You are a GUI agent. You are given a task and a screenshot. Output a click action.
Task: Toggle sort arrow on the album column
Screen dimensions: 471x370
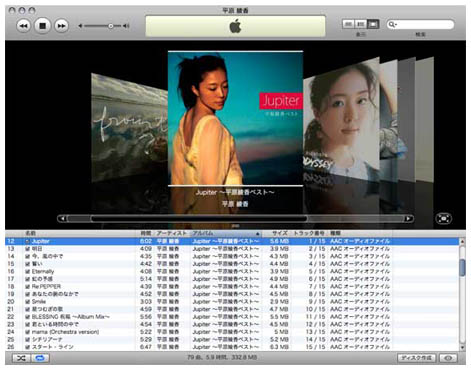point(257,234)
